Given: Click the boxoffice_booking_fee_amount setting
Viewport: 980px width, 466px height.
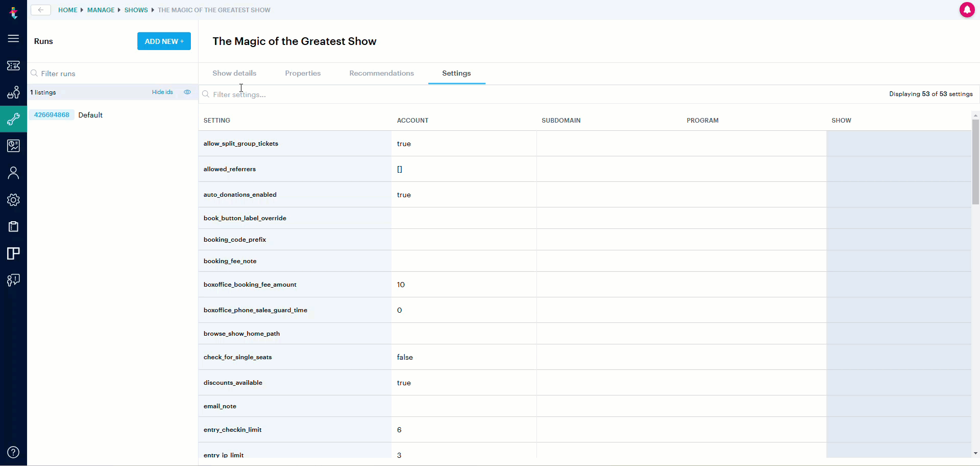Looking at the screenshot, I should click(x=250, y=285).
